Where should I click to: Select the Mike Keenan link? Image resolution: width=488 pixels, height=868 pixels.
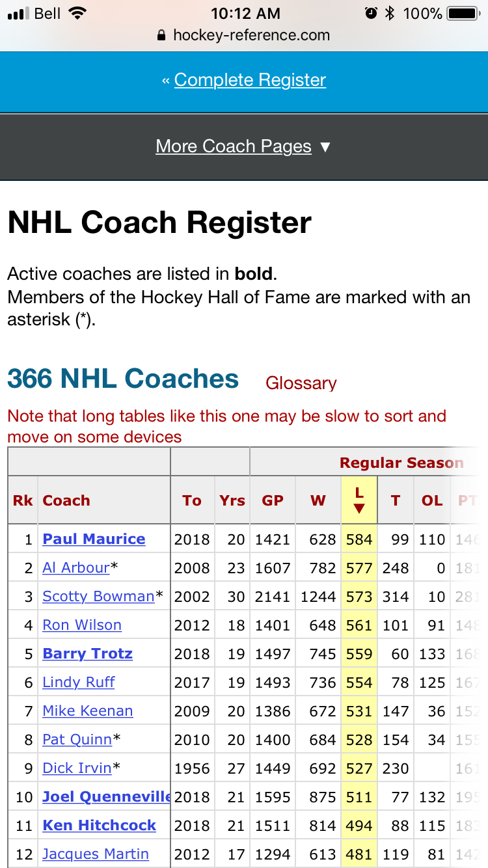88,711
